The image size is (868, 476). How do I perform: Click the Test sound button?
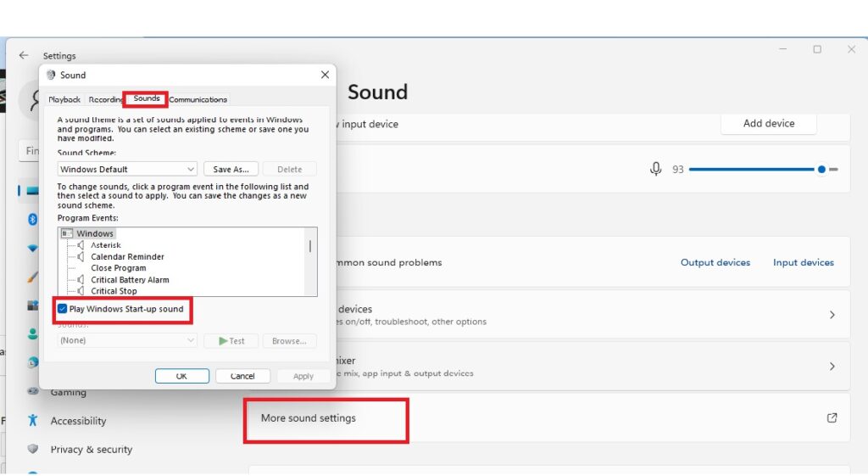click(x=231, y=341)
